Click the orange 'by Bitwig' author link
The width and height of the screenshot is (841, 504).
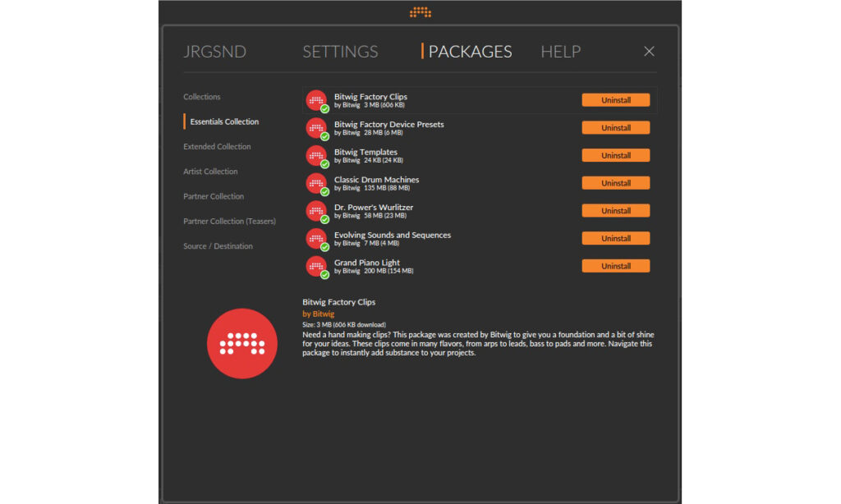318,314
